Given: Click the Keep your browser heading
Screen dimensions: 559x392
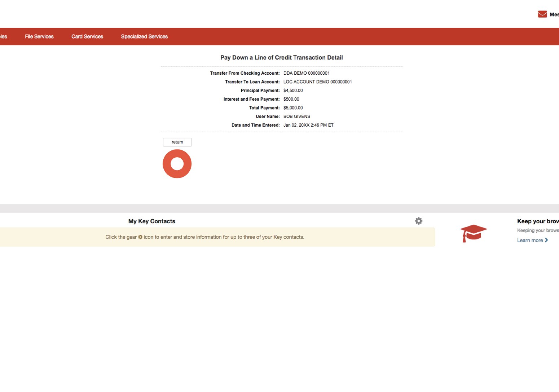Looking at the screenshot, I should tap(538, 221).
